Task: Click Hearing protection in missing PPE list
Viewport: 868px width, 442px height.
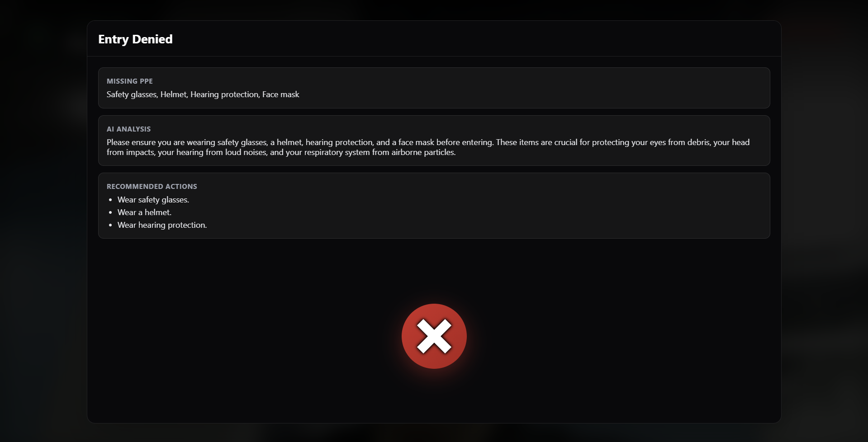Action: click(225, 94)
